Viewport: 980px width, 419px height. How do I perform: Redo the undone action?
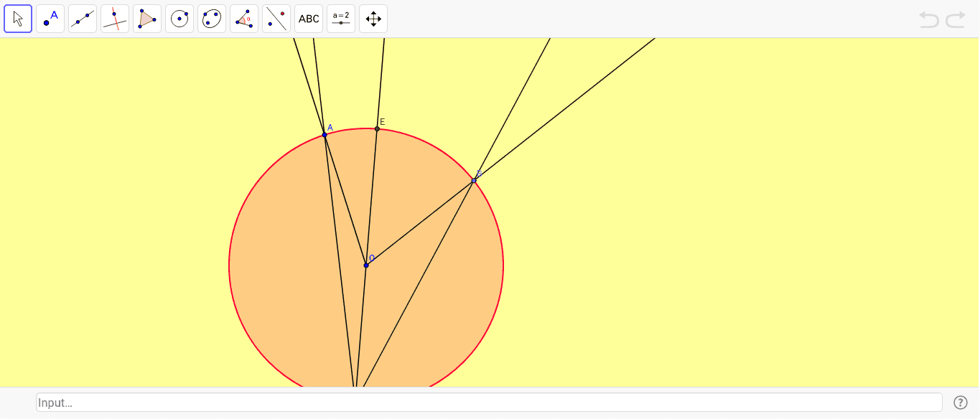(x=956, y=19)
